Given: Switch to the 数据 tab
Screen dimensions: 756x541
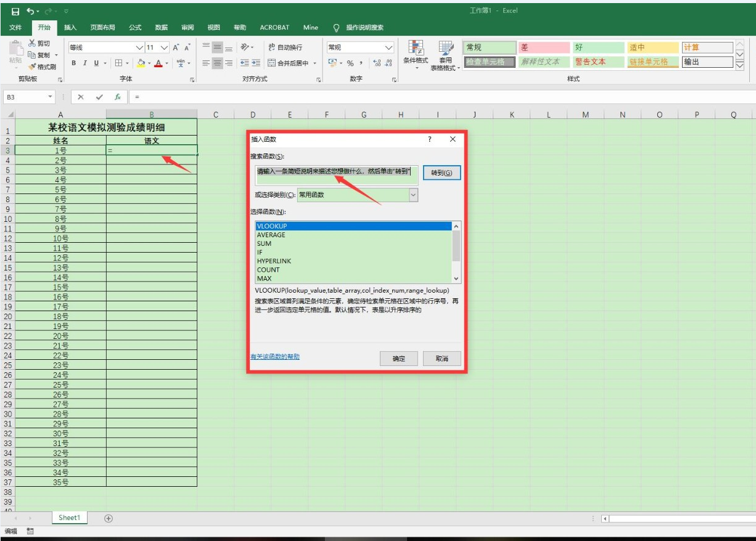Looking at the screenshot, I should click(x=161, y=28).
